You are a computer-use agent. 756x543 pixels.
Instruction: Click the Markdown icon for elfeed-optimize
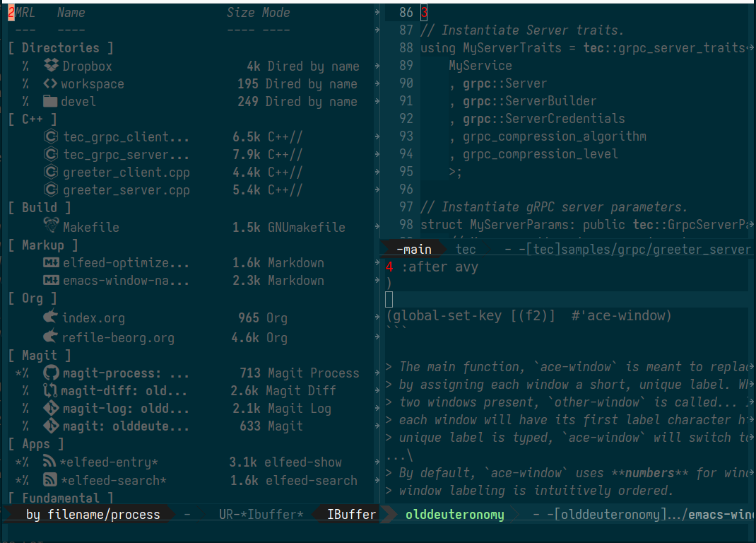click(51, 262)
